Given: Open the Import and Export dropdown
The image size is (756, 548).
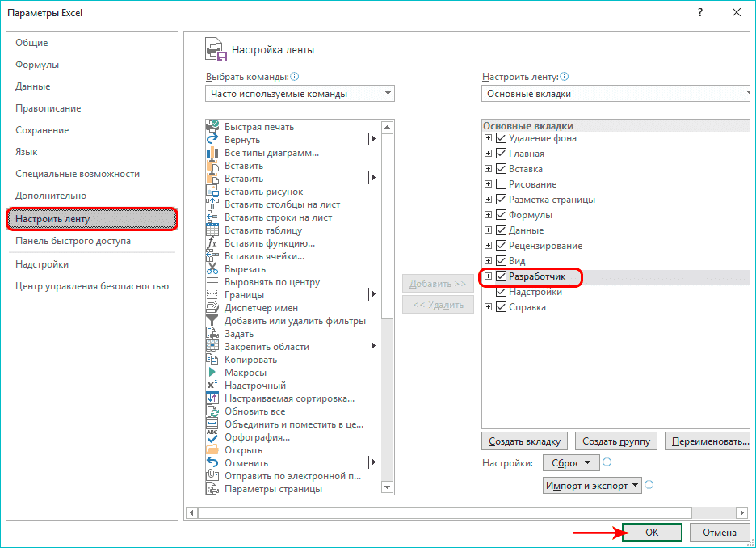Looking at the screenshot, I should click(x=592, y=485).
